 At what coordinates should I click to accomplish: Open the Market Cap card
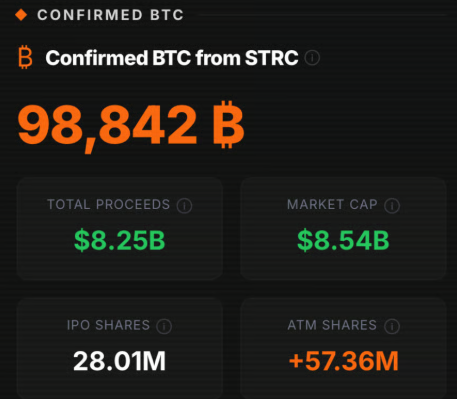coord(343,229)
